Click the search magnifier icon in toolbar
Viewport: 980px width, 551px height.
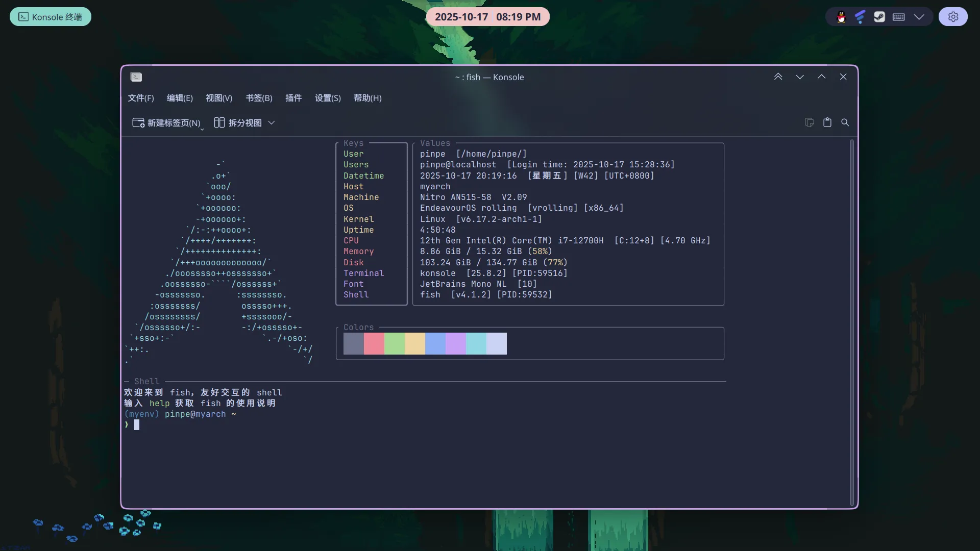coord(845,122)
